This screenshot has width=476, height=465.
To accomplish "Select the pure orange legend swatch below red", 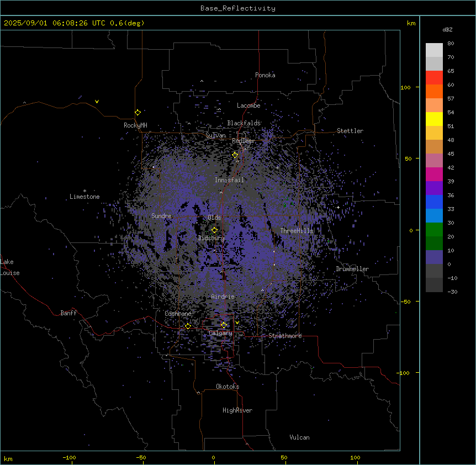I will tap(434, 91).
